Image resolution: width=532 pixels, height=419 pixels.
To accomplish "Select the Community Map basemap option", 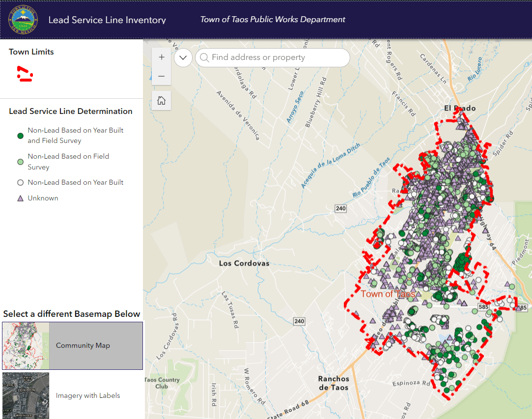I will tap(83, 345).
